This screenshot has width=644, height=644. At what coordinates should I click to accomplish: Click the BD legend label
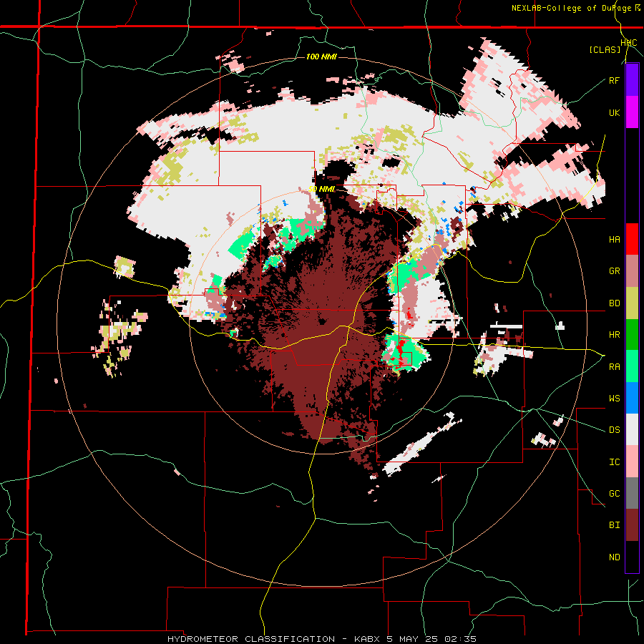point(614,303)
